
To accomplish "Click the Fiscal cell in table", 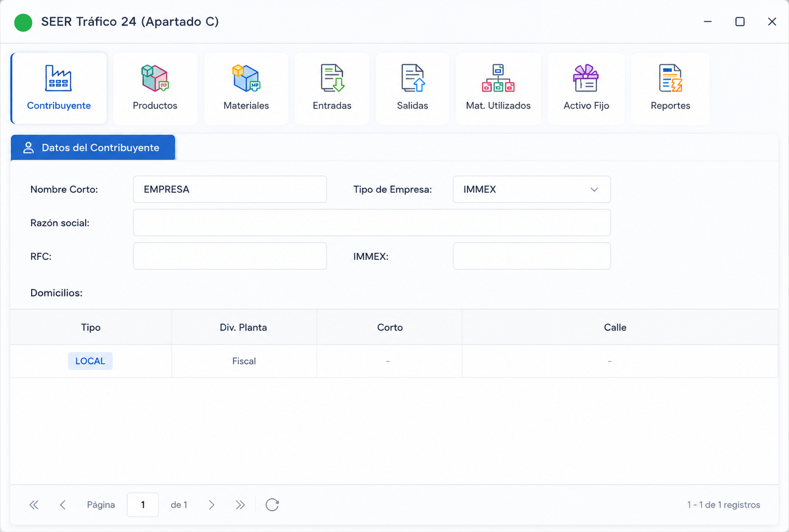I will pyautogui.click(x=244, y=361).
